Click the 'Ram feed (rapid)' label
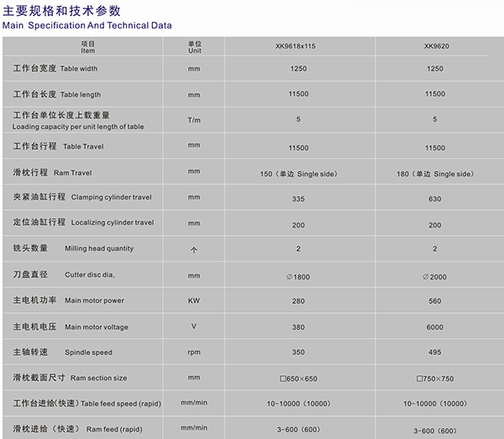 point(114,430)
